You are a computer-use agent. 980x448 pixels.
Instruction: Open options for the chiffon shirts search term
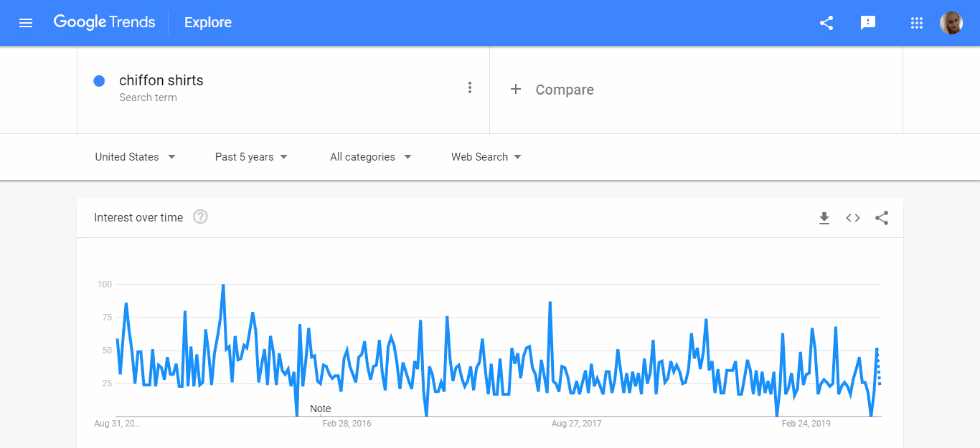click(x=470, y=87)
